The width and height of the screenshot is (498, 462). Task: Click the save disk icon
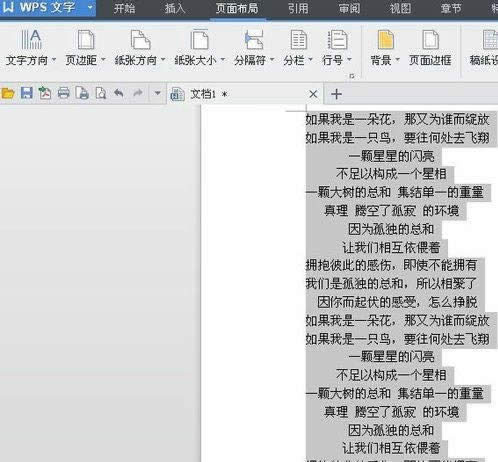[x=27, y=93]
